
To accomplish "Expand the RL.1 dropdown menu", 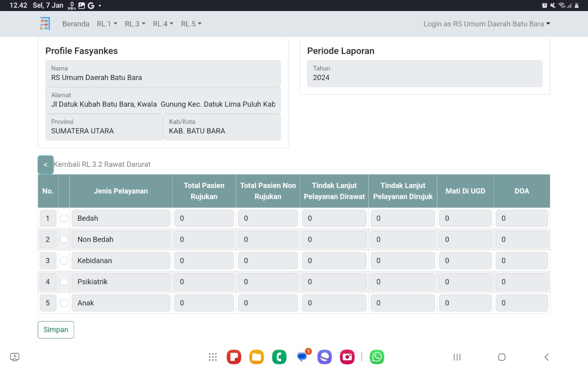I will pos(107,24).
